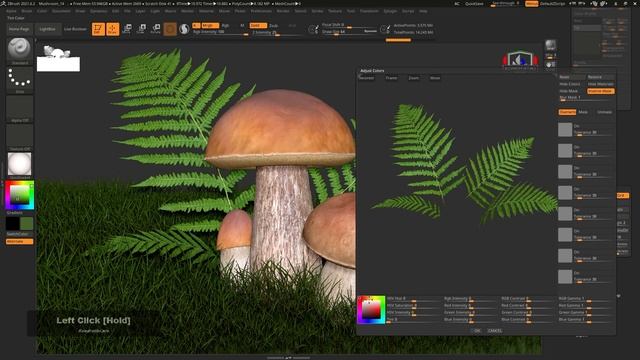Toggle Live Boolean
Viewport: 640px width, 360px height.
pos(75,29)
